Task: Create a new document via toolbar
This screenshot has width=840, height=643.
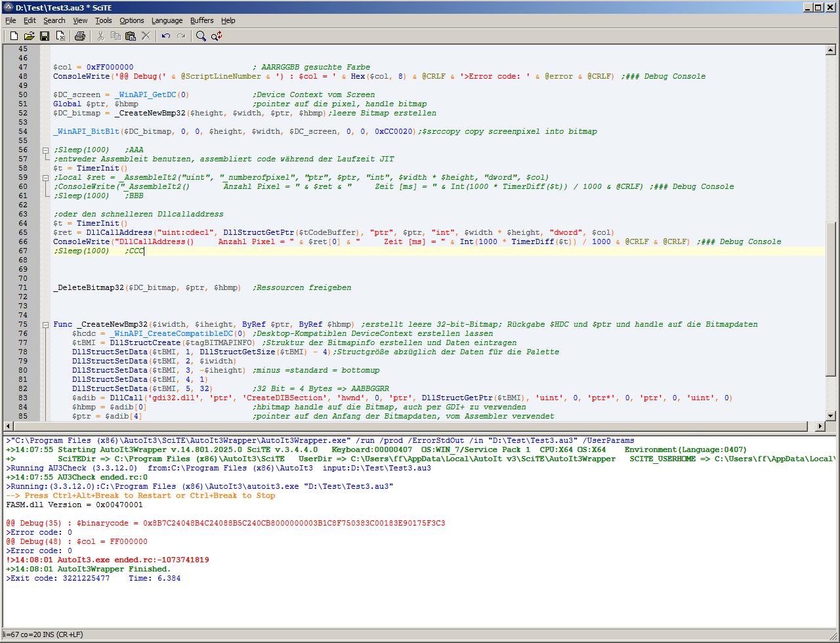Action: point(13,36)
